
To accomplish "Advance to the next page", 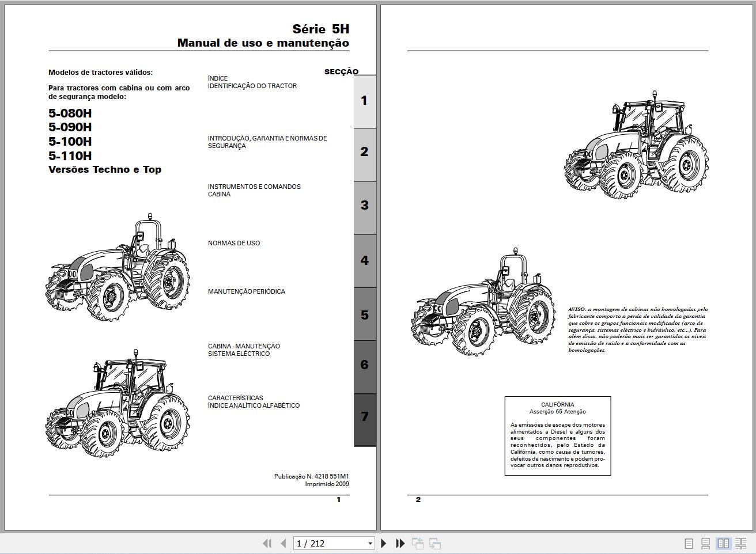I will pyautogui.click(x=384, y=543).
